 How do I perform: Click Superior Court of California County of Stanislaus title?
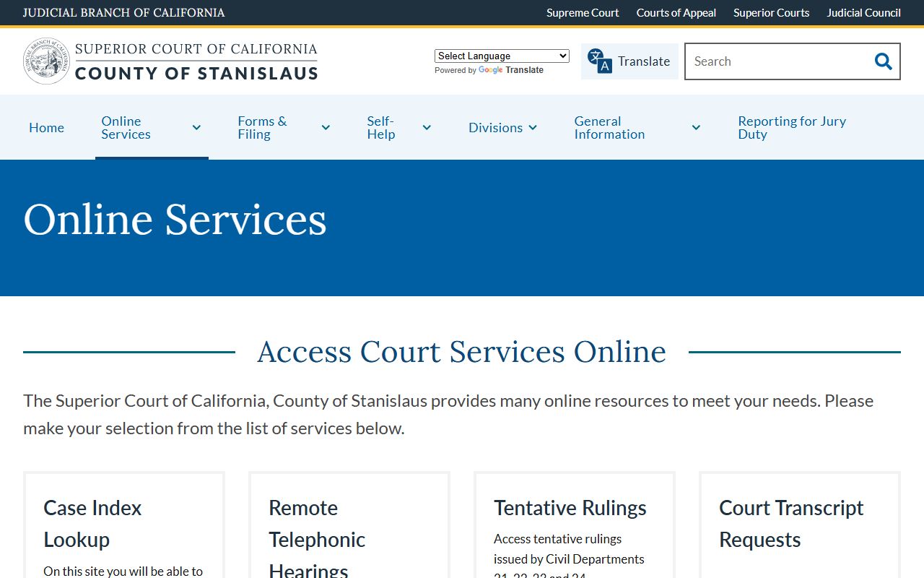196,61
